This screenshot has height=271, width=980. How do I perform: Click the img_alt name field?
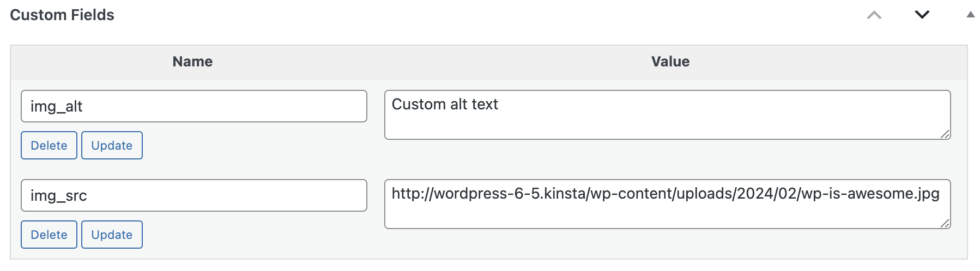(193, 106)
